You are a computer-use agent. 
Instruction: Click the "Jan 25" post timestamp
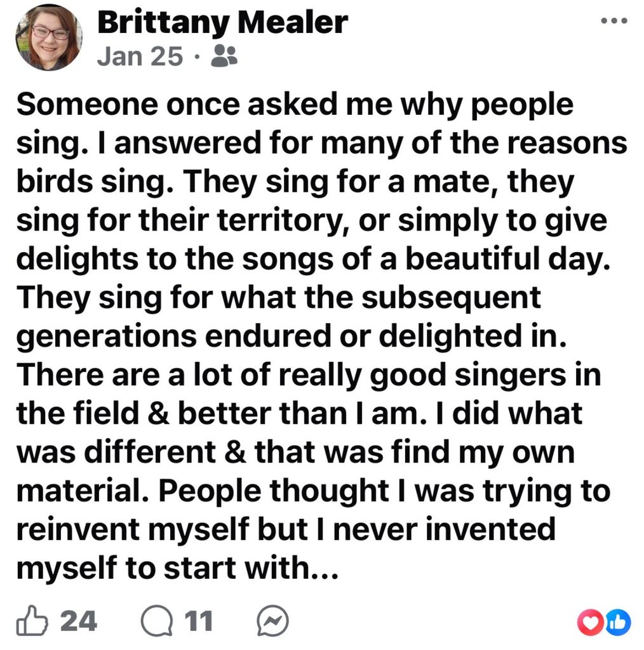tap(140, 56)
